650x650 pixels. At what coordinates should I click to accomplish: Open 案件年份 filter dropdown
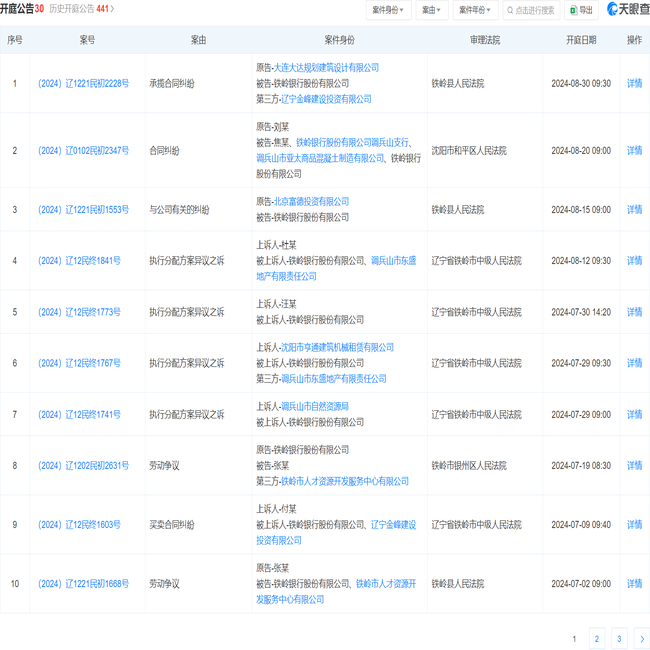point(475,10)
